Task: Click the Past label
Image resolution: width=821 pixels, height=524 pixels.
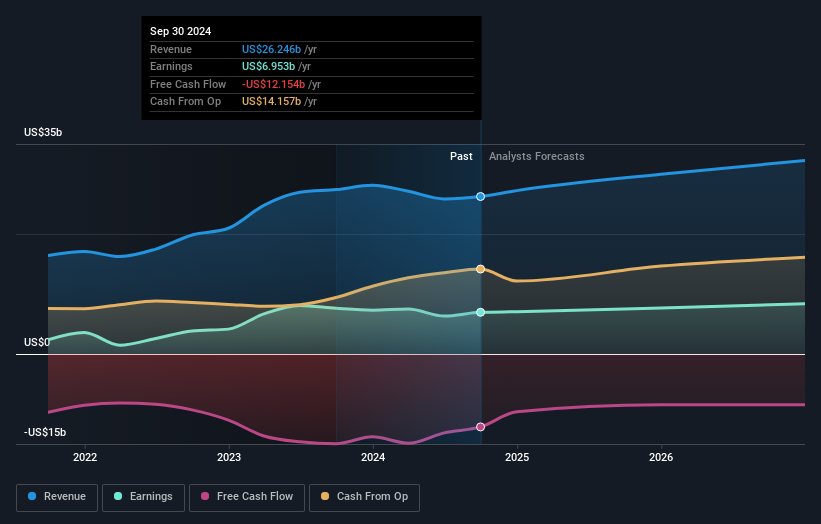Action: (x=461, y=156)
